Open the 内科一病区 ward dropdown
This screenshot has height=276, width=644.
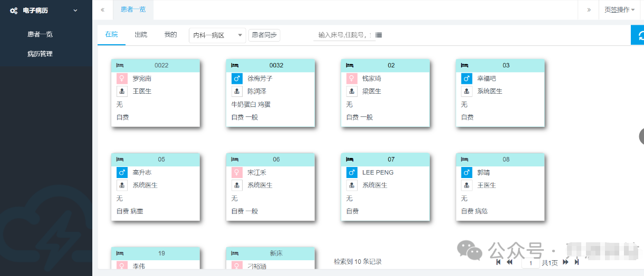[217, 35]
